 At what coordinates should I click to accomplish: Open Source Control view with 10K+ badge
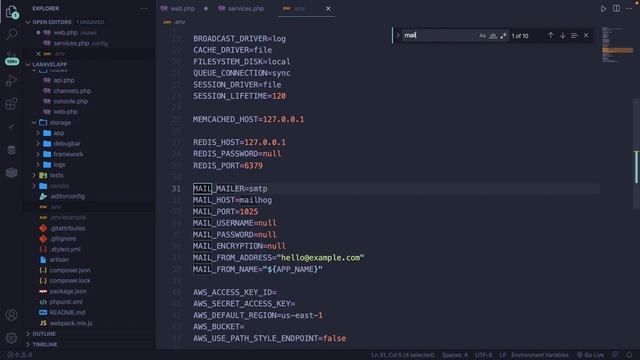point(11,59)
